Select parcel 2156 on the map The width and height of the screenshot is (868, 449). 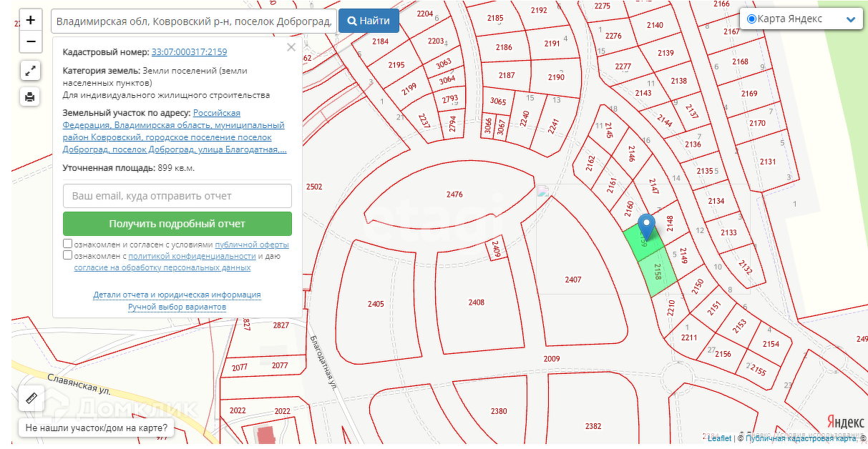(723, 354)
